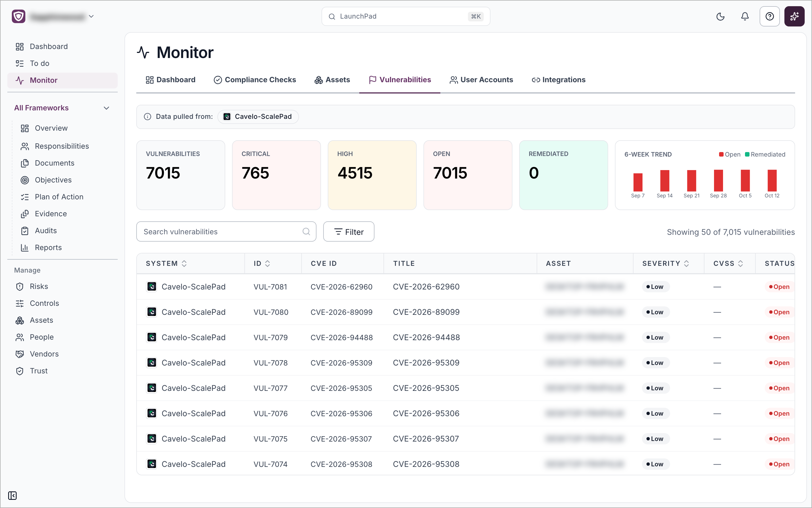Open the Responsibilities sidebar item
812x508 pixels.
[67, 146]
